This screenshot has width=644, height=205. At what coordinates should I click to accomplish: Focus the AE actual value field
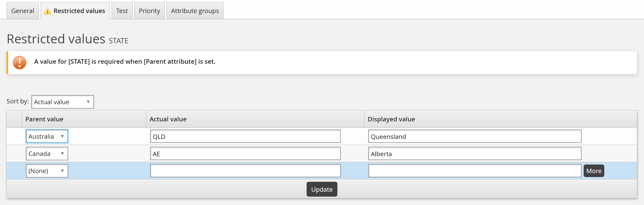click(x=245, y=154)
